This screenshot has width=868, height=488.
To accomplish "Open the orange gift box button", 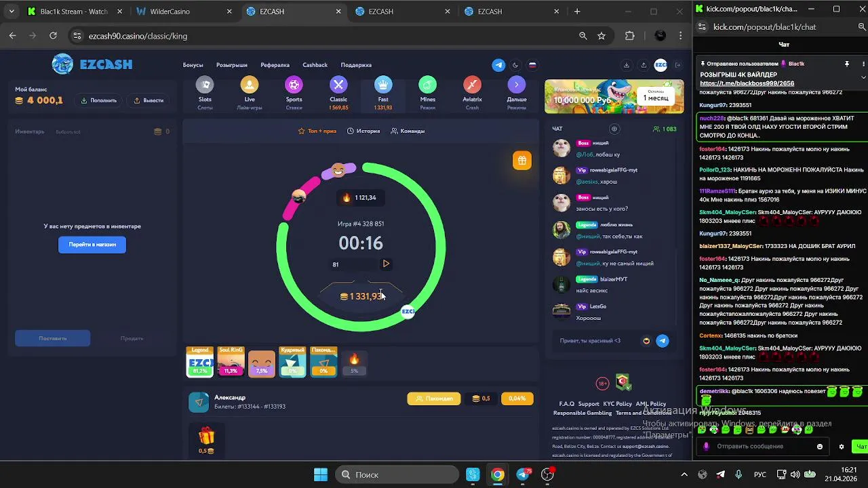I will [521, 161].
